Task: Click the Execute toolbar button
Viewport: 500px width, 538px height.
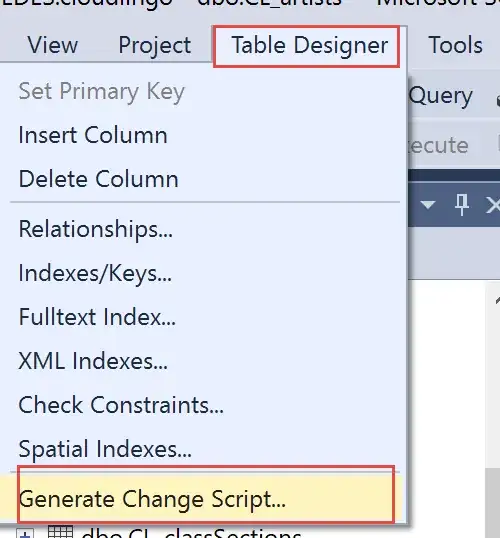Action: [439, 145]
